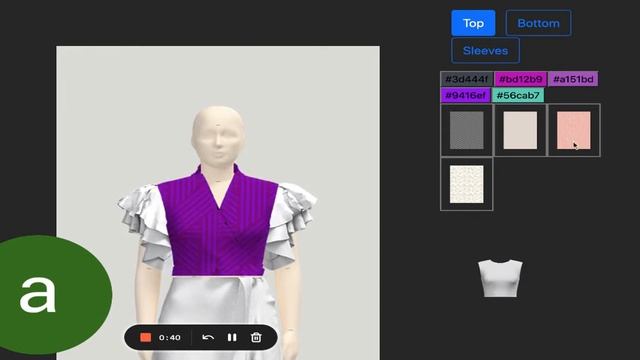The image size is (640, 360).
Task: Pause the screen recording
Action: click(232, 338)
